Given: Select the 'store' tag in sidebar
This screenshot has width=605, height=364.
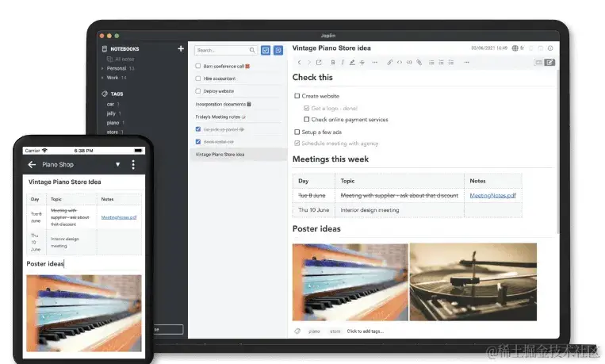Looking at the screenshot, I should (x=113, y=132).
